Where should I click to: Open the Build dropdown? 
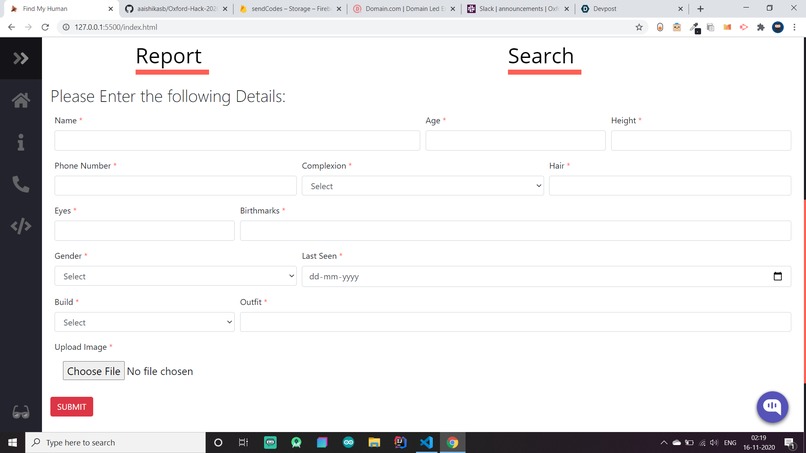point(144,322)
